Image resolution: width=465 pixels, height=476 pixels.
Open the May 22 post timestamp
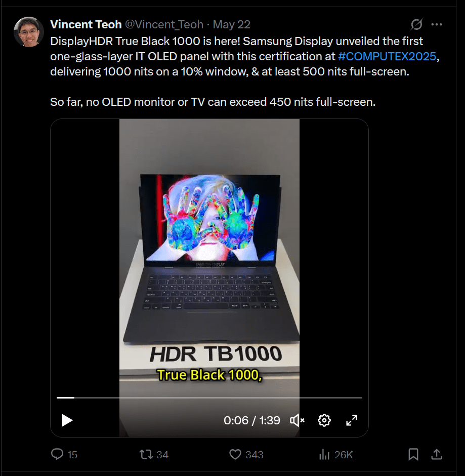[x=231, y=24]
